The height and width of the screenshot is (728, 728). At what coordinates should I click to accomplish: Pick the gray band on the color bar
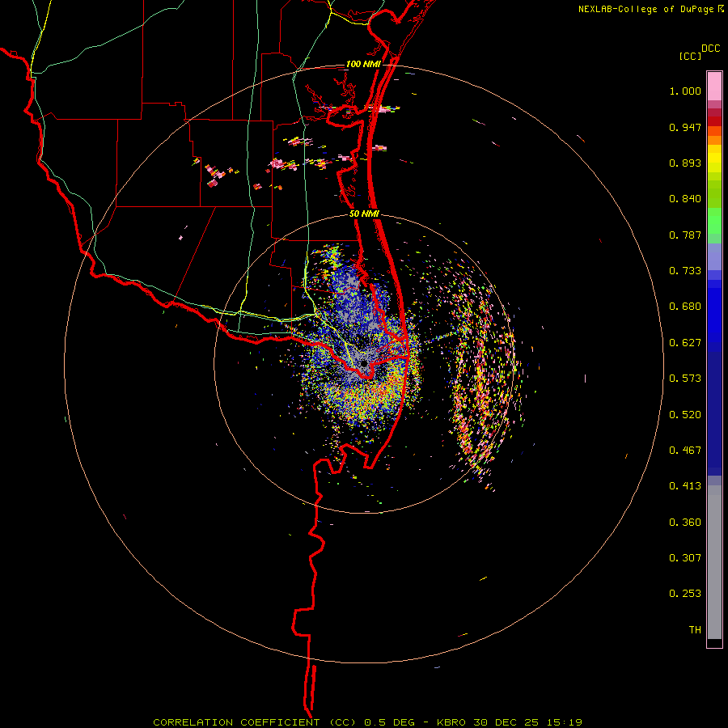pos(714,562)
